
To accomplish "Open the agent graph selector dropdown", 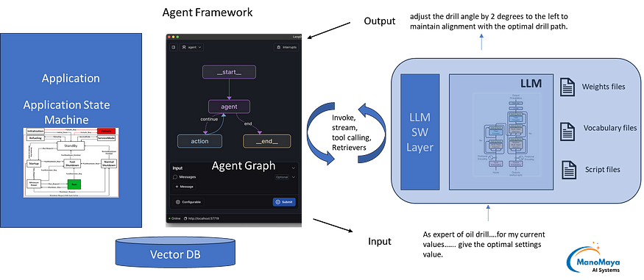I will coord(192,48).
